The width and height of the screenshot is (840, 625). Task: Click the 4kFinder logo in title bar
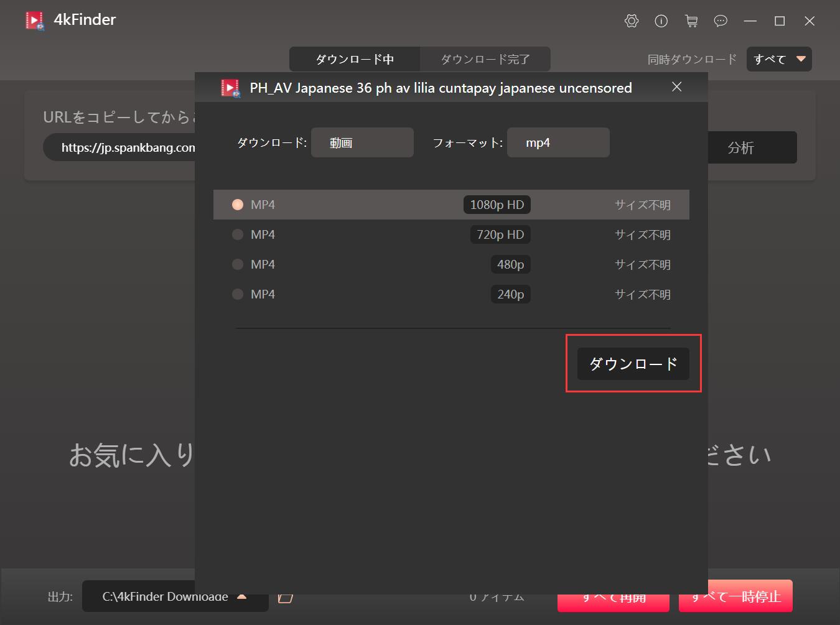tap(35, 21)
